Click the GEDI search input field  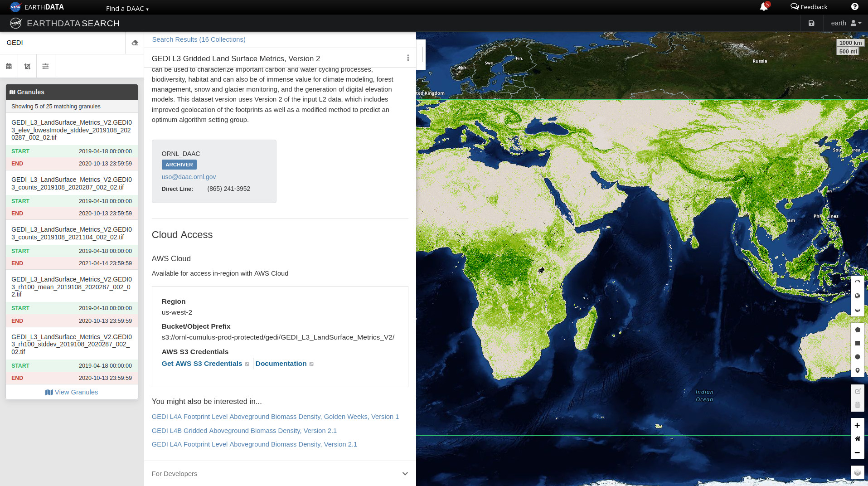[63, 43]
